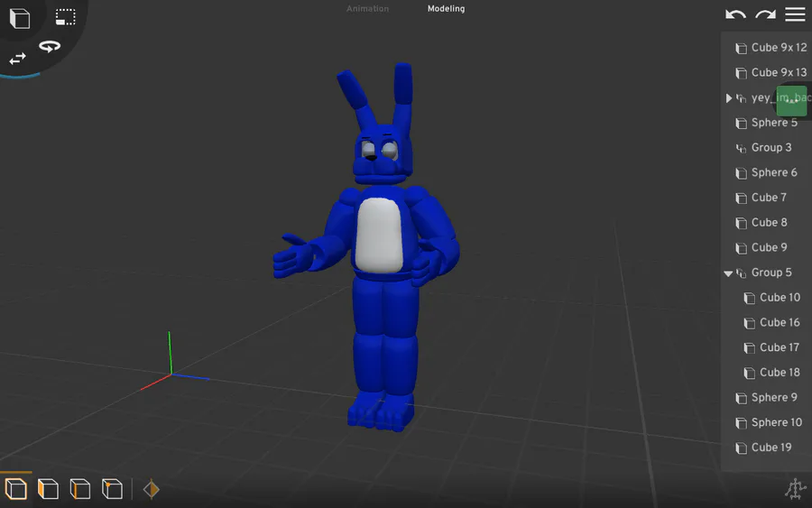Collapse the Group 5 tree node
Screen dimensions: 812x508
[x=728, y=272]
